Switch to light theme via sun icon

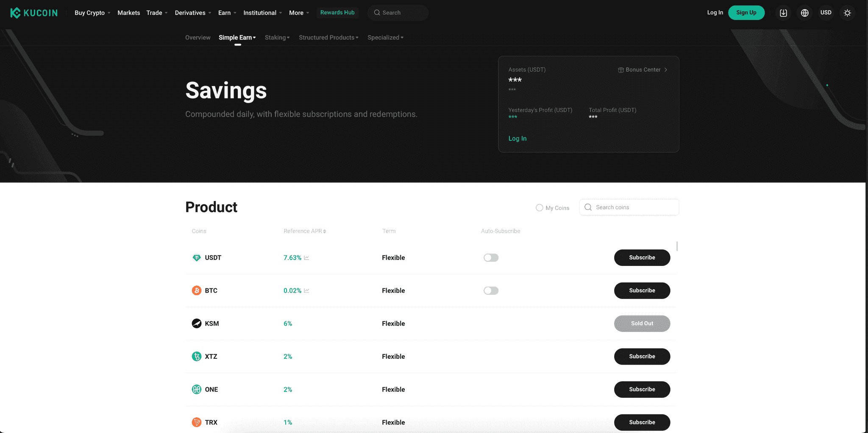coord(847,13)
